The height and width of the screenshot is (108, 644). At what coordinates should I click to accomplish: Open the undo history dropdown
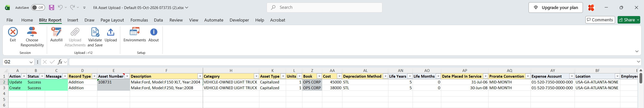click(x=66, y=8)
